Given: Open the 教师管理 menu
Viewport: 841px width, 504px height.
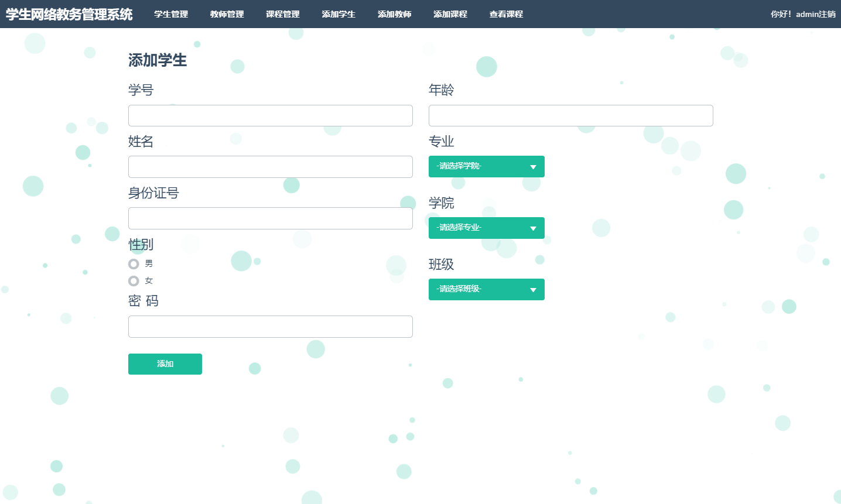Looking at the screenshot, I should 226,13.
